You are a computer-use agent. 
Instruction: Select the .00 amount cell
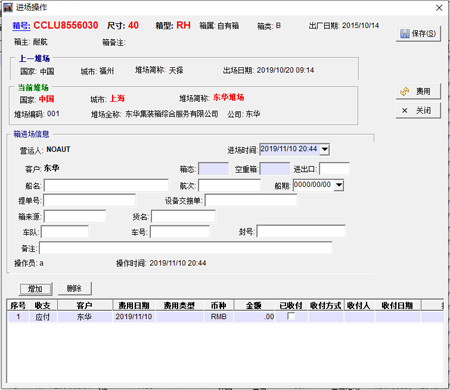pyautogui.click(x=254, y=317)
